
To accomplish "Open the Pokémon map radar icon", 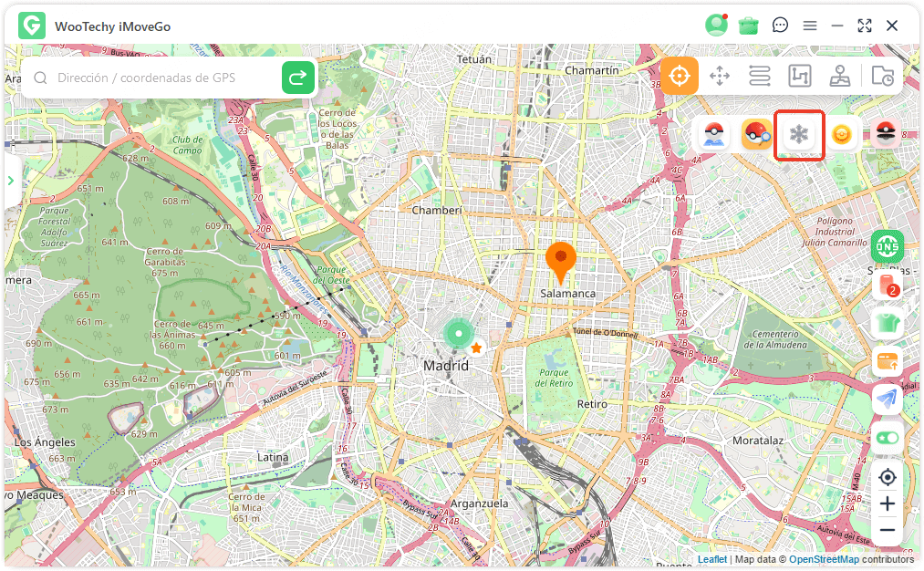I will pos(712,134).
